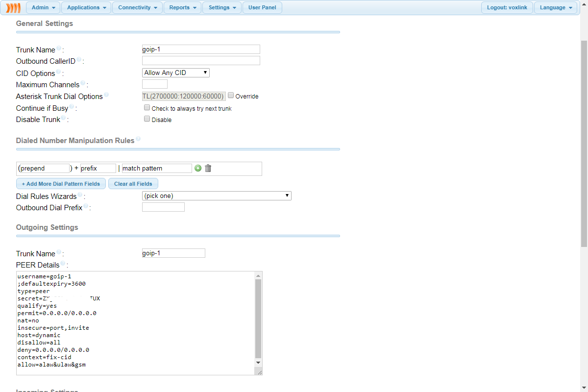
Task: Open the Language dropdown menu
Action: tap(555, 7)
